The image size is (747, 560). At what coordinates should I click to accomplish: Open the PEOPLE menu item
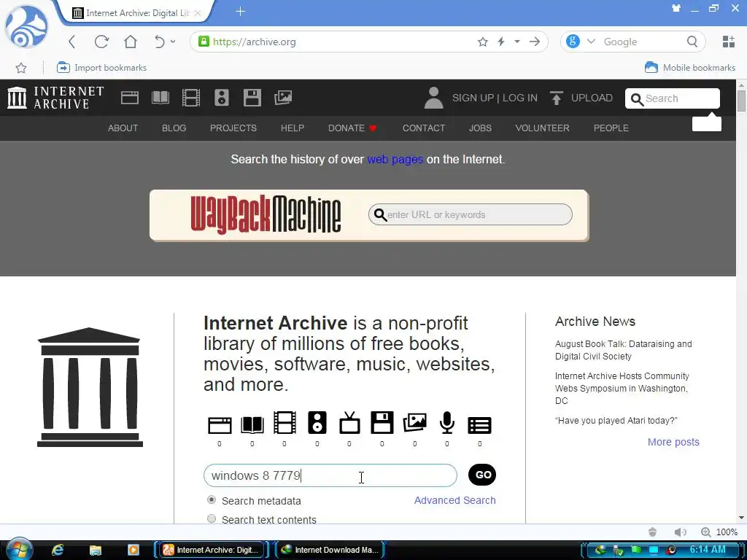point(611,128)
